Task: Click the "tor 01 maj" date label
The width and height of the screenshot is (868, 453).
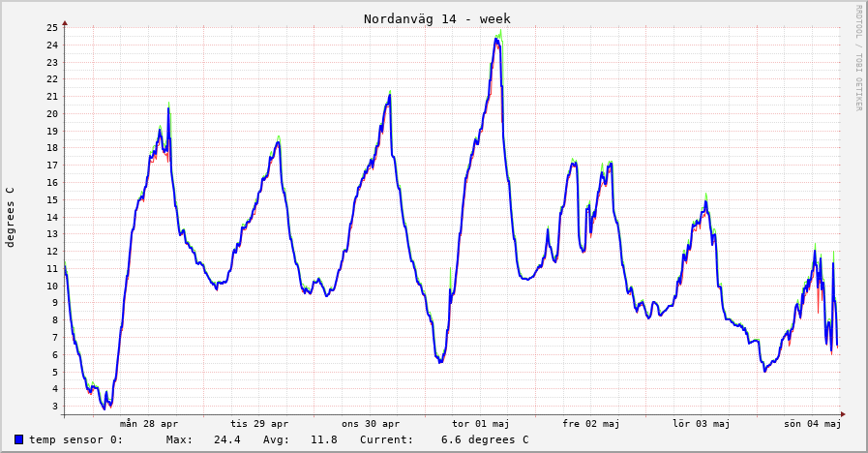Action: (481, 424)
